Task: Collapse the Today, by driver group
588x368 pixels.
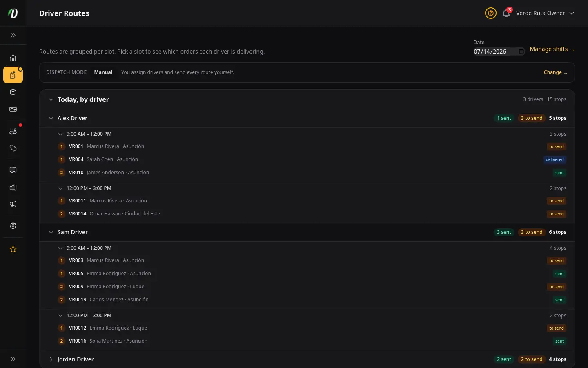Action: (x=51, y=99)
